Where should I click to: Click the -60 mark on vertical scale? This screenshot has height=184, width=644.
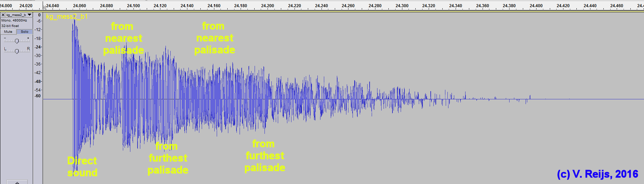[x=38, y=96]
